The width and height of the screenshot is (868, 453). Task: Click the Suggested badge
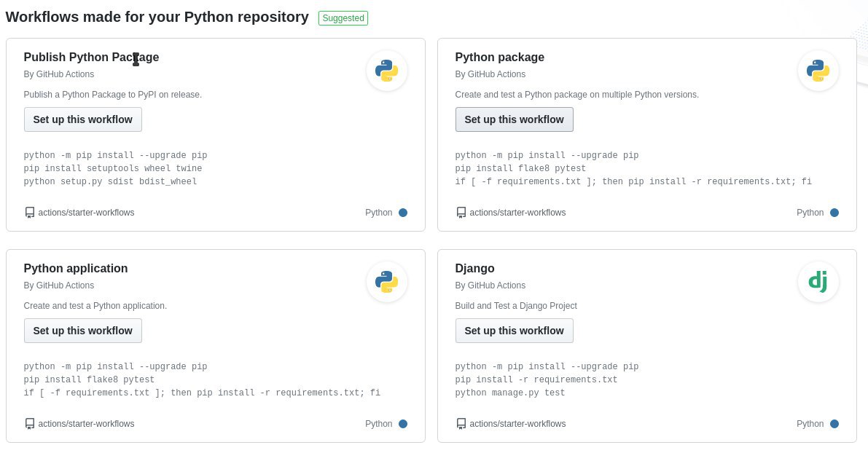[x=343, y=18]
